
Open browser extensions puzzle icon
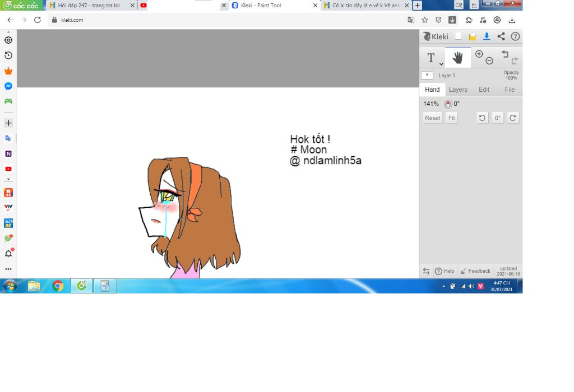(x=469, y=20)
